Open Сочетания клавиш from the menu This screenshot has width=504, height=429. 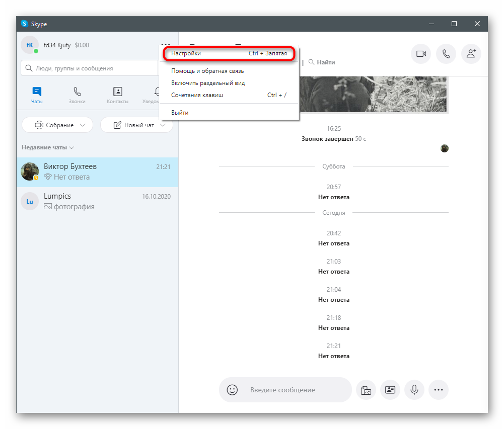(197, 95)
